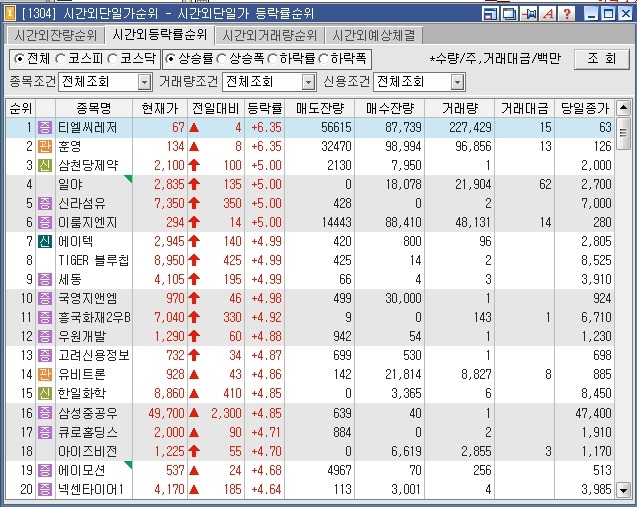Sort by the 거래량 column header
This screenshot has height=507, width=637.
pyautogui.click(x=460, y=108)
